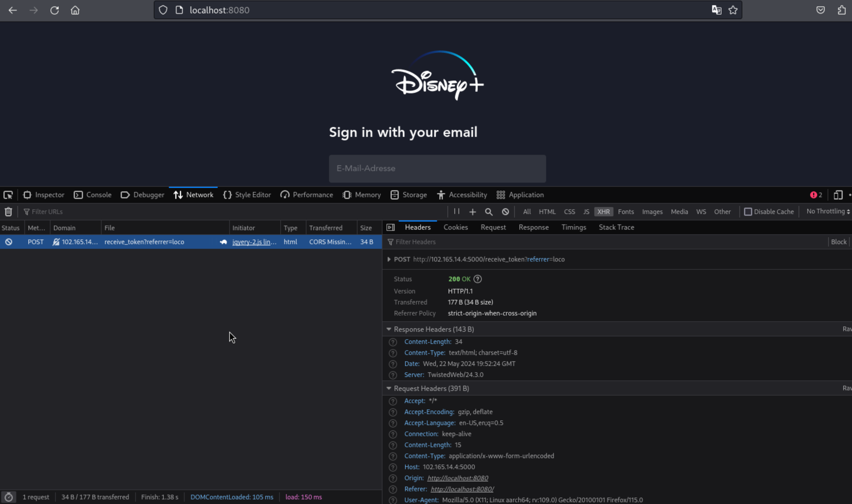Open the extensions puzzle icon
The height and width of the screenshot is (504, 852).
coord(842,10)
